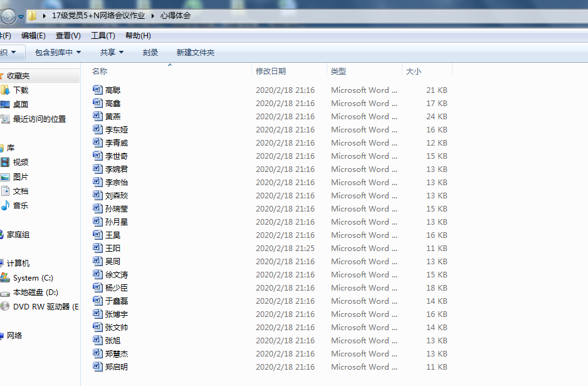The width and height of the screenshot is (588, 386).
Task: Select the file named 郑启明
Action: [x=116, y=367]
